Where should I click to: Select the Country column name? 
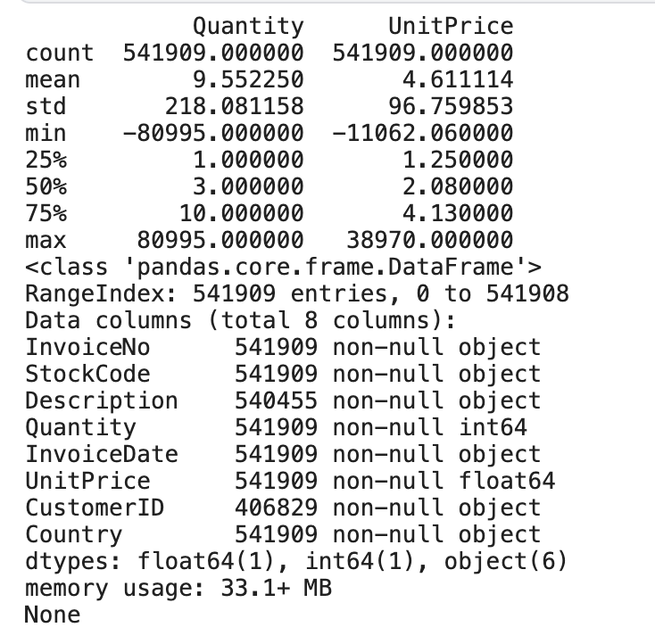pyautogui.click(x=73, y=534)
